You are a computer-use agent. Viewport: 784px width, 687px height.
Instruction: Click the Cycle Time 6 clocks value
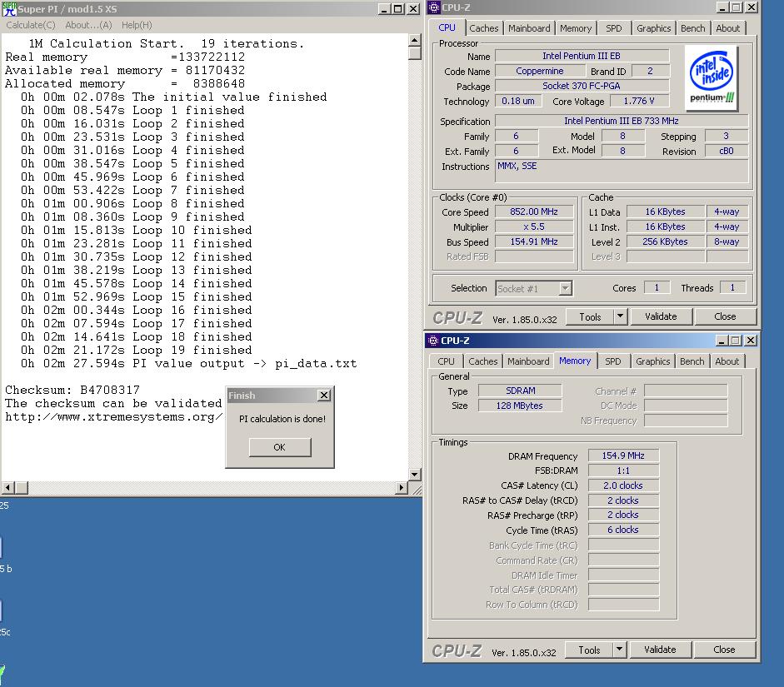[623, 530]
